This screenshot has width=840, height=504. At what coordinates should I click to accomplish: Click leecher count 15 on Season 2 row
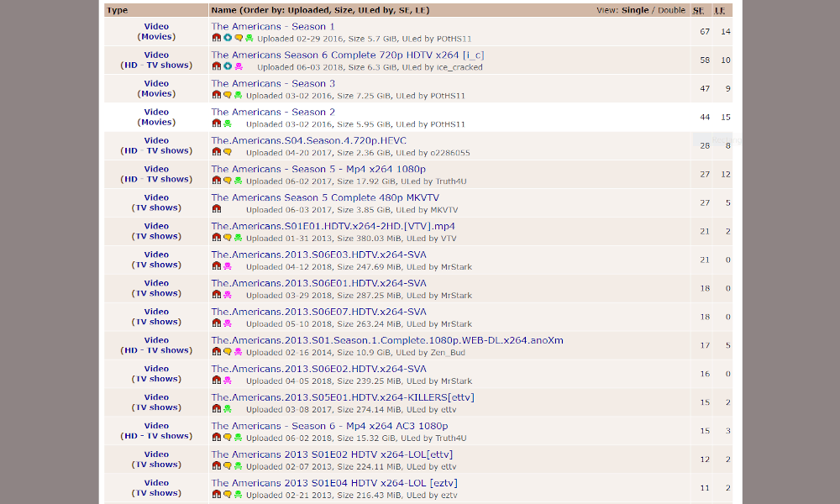(x=726, y=118)
